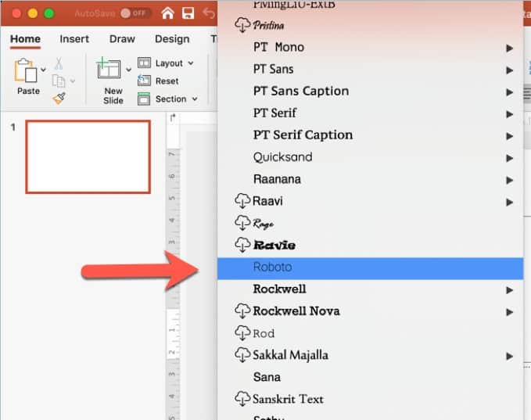
Task: Open the Copy dropdown arrow
Action: [x=73, y=81]
